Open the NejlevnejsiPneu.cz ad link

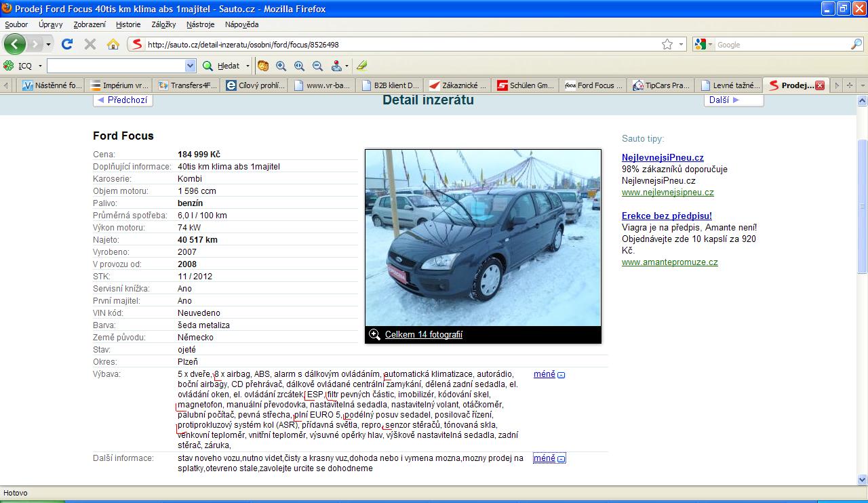point(663,158)
